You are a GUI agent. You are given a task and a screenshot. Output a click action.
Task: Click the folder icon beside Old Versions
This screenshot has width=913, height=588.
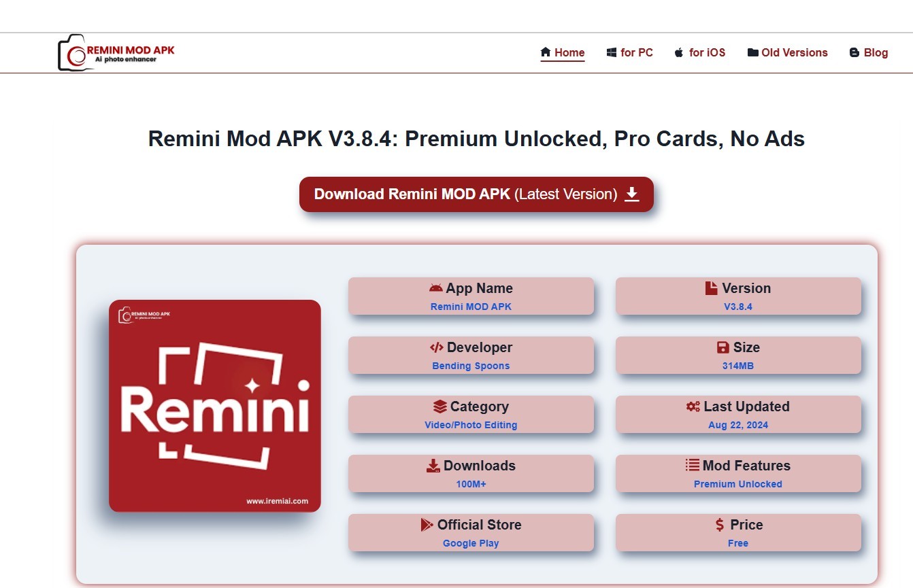tap(752, 52)
